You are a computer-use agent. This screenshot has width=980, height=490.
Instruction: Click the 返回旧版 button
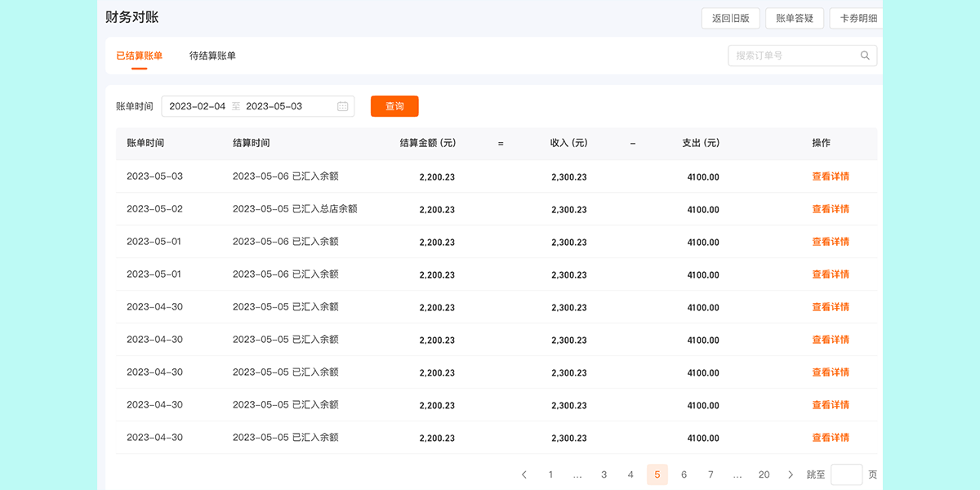[x=730, y=18]
